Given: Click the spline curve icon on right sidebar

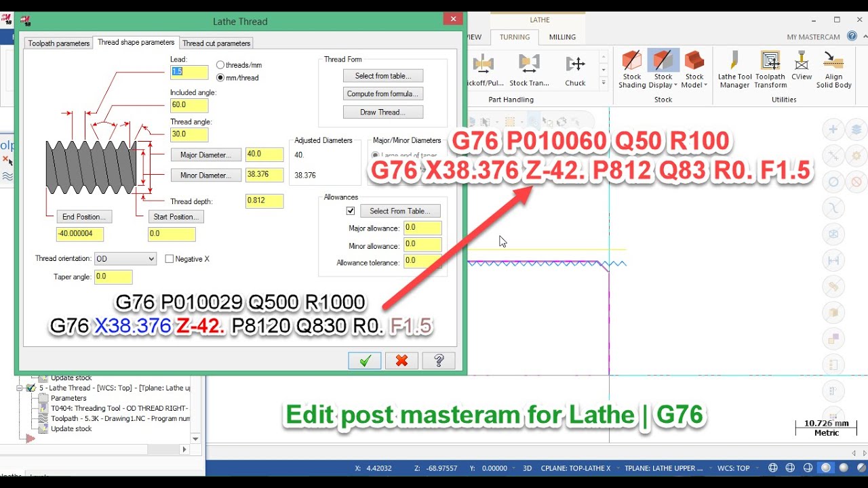Looking at the screenshot, I should click(833, 208).
